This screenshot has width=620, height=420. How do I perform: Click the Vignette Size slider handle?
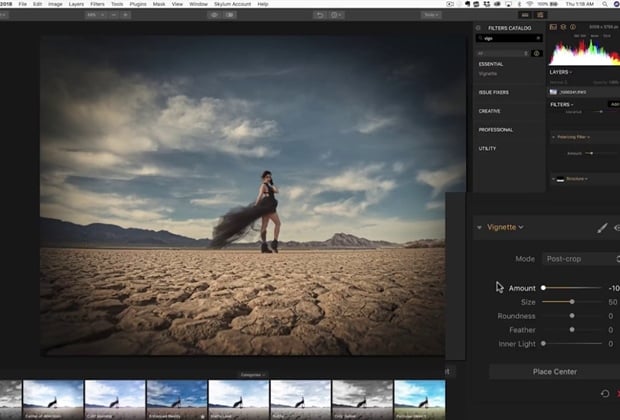[572, 302]
